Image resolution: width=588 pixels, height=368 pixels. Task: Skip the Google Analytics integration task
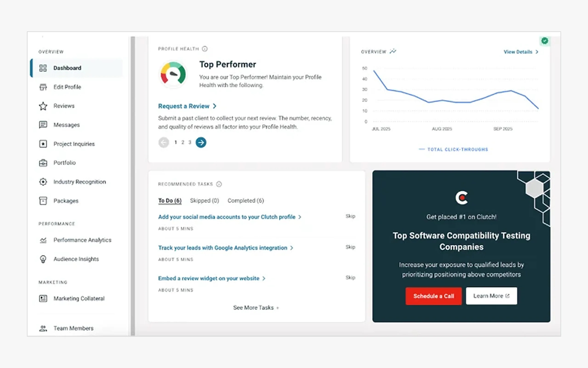(350, 247)
